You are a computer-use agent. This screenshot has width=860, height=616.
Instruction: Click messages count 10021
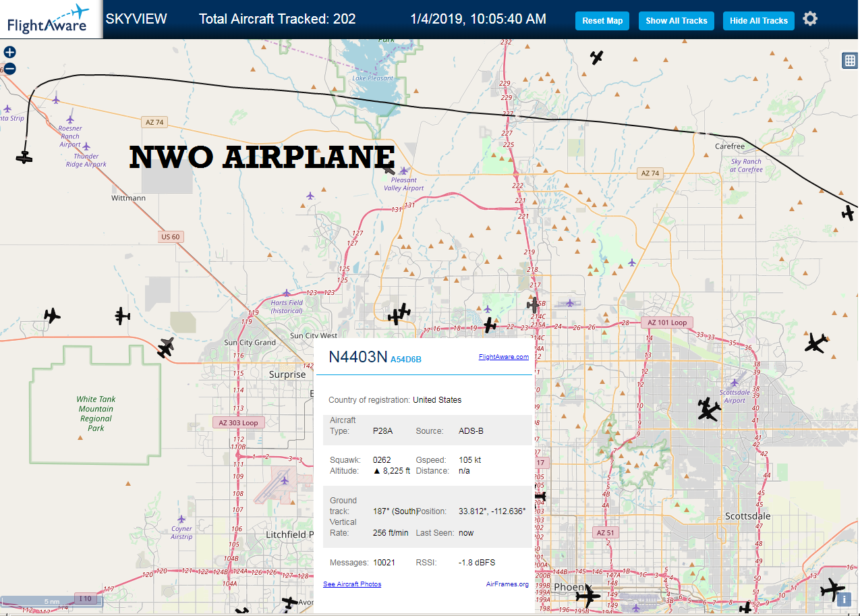point(384,563)
